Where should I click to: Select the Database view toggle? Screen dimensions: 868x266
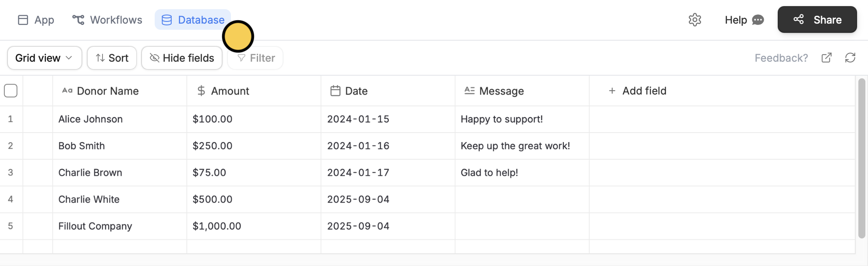192,20
